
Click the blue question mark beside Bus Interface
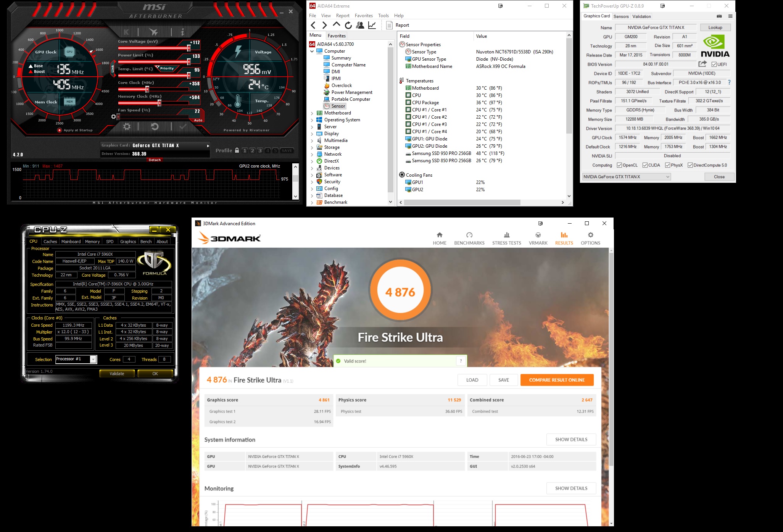(729, 82)
